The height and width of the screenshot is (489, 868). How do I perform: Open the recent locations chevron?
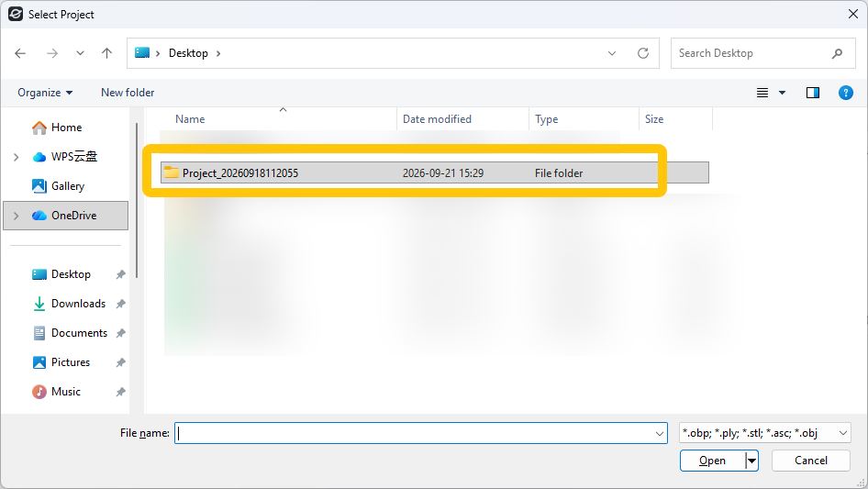tap(80, 53)
